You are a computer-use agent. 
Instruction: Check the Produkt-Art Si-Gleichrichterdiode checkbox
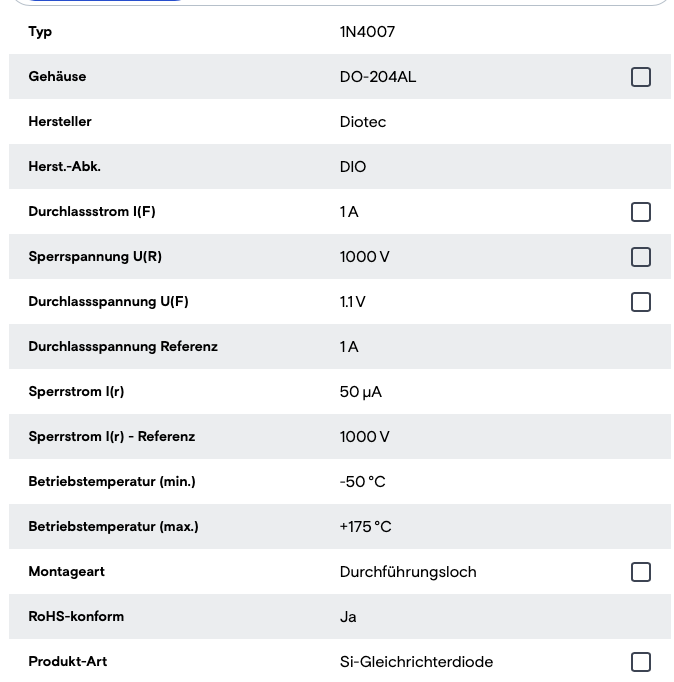[x=641, y=662]
